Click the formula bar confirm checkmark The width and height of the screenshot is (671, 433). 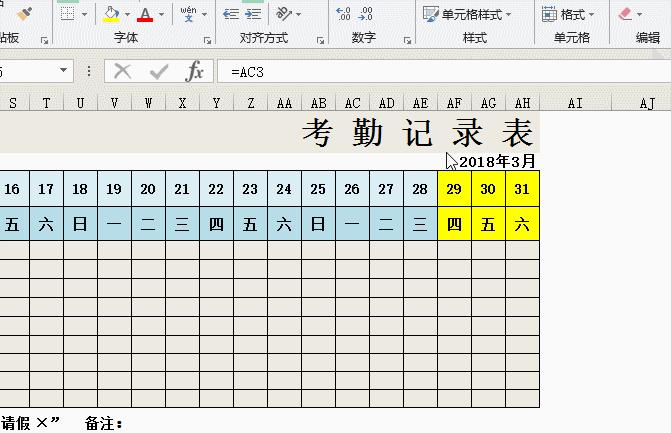159,71
